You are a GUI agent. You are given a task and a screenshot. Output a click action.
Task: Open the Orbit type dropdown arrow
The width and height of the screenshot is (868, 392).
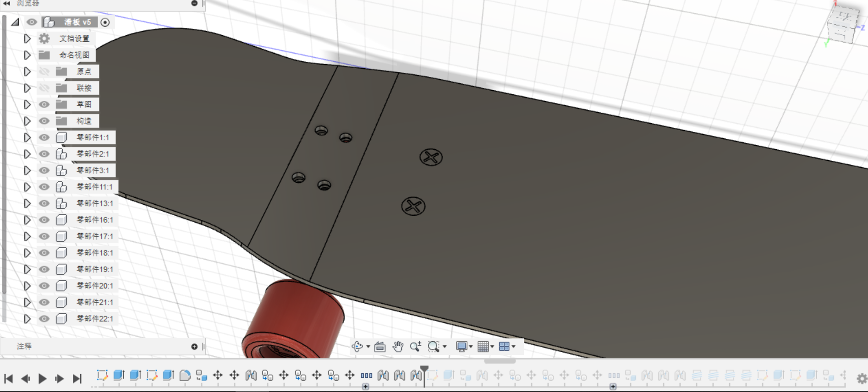pyautogui.click(x=368, y=347)
